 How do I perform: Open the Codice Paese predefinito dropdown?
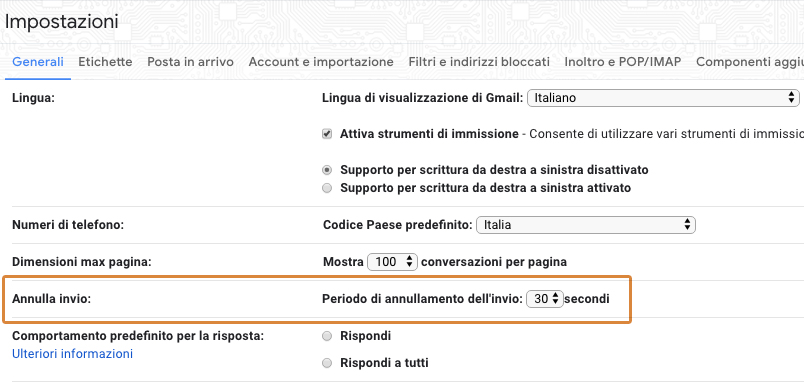(x=586, y=225)
